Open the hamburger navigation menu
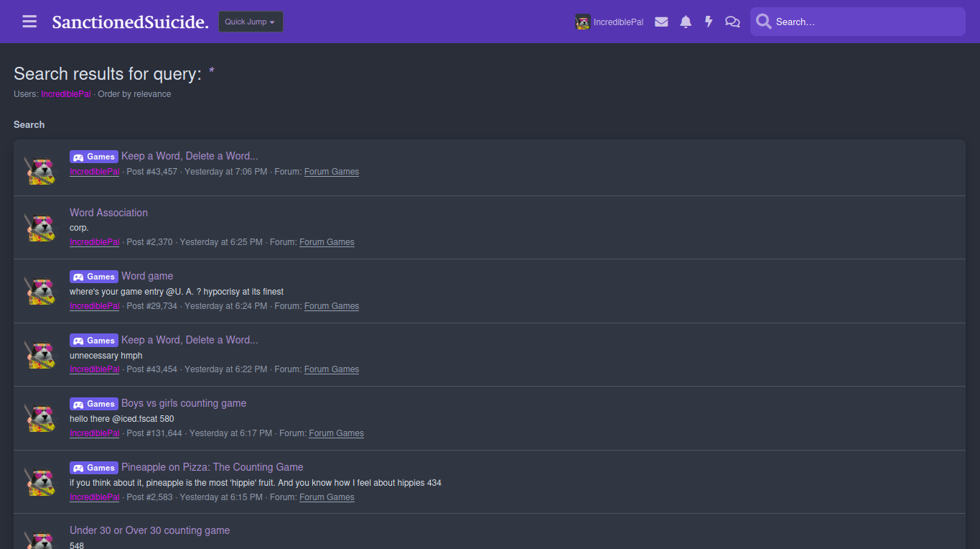This screenshot has width=980, height=549. pos(29,22)
